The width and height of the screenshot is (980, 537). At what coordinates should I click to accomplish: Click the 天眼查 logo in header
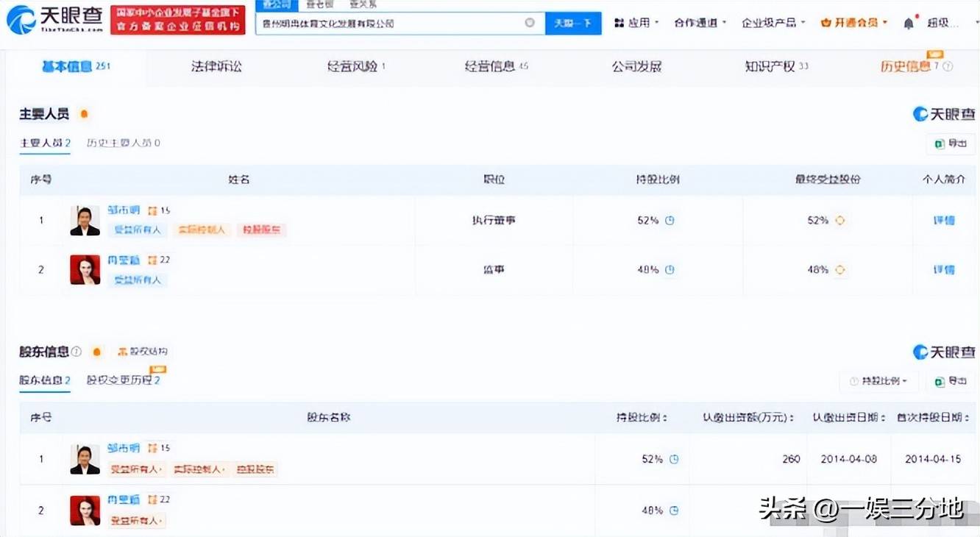[x=54, y=19]
